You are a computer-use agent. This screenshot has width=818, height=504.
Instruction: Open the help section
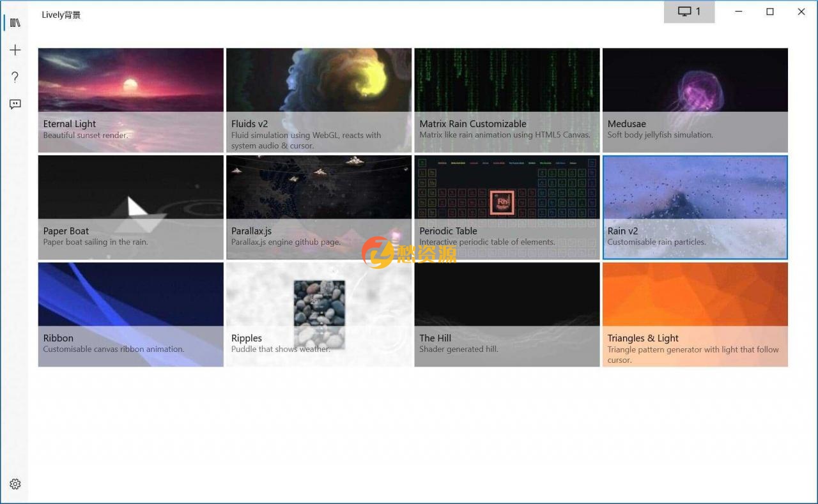tap(15, 77)
